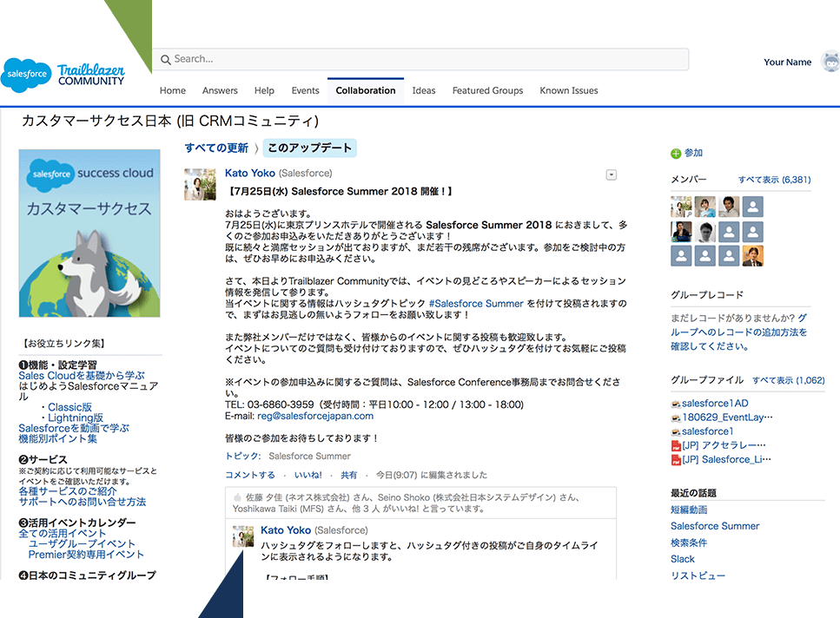Click the salesforce1AD file icon
The width and height of the screenshot is (840, 618).
click(x=676, y=404)
